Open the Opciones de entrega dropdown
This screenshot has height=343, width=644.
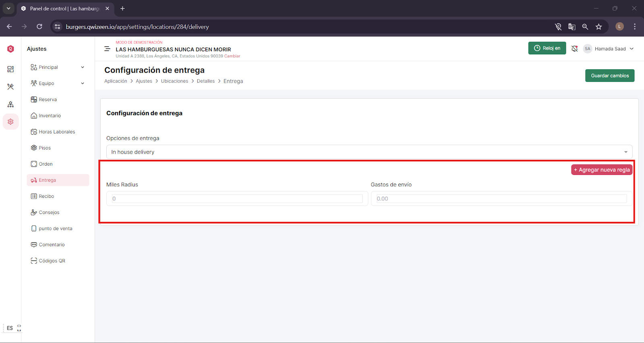[x=369, y=152]
